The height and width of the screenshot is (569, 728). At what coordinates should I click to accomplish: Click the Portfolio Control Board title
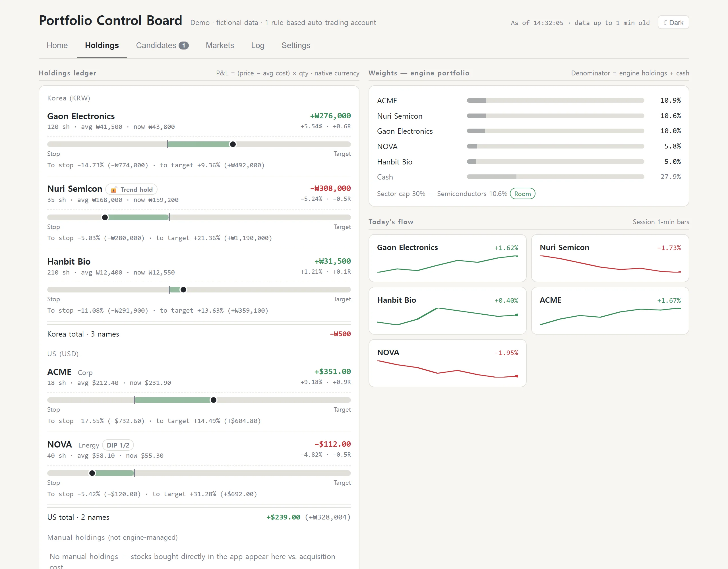111,21
